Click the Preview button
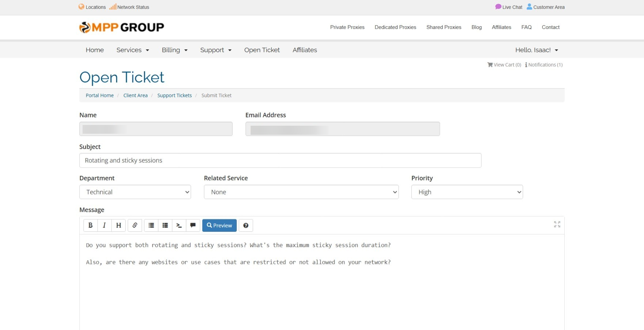This screenshot has height=330, width=644. [x=220, y=225]
